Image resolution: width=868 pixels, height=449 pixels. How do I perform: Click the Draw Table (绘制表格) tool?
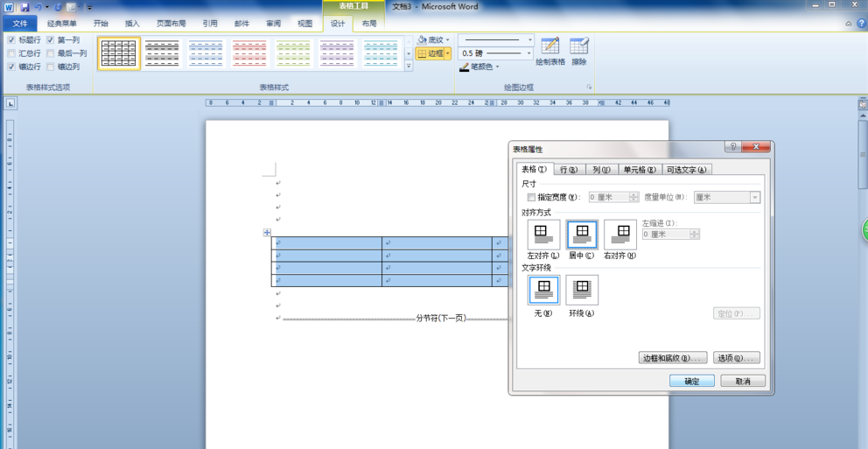coord(549,51)
